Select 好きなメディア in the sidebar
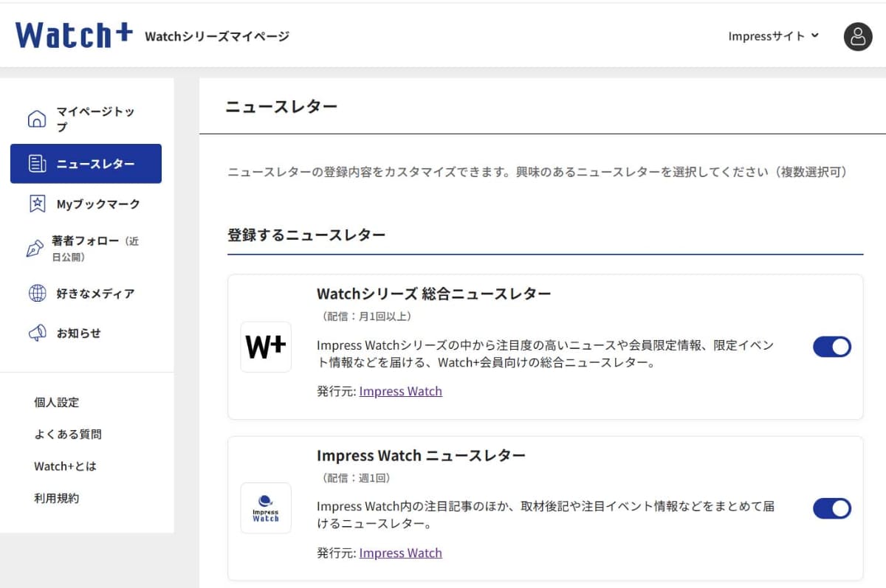This screenshot has width=886, height=588. point(86,294)
